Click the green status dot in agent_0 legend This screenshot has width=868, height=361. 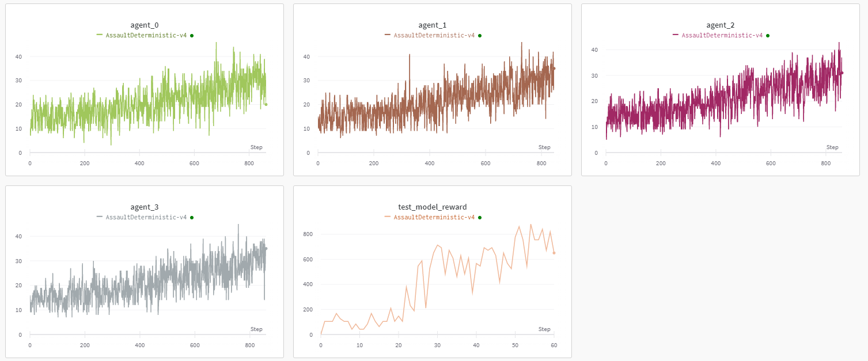coord(192,36)
